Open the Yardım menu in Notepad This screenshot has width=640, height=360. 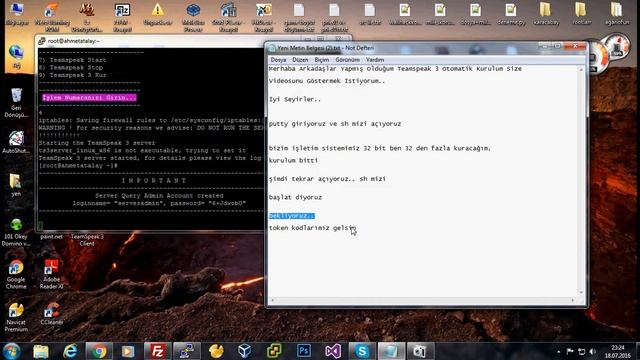[375, 60]
